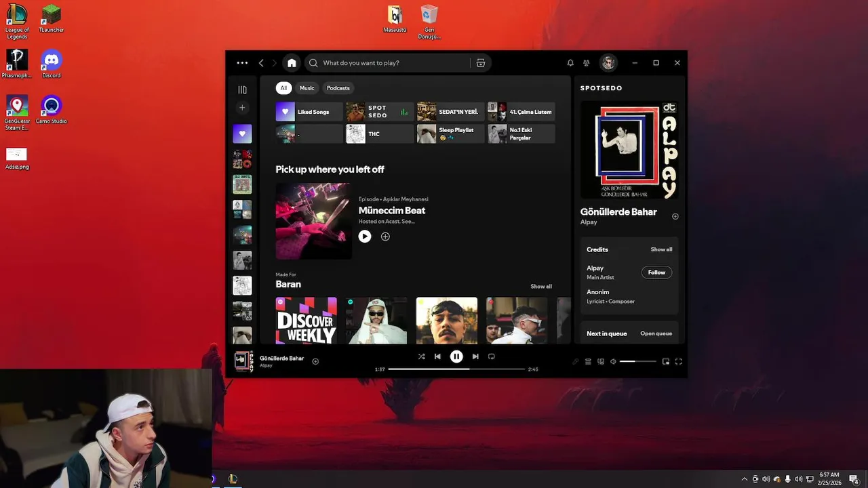Open SPOTSEDO header in Now Playing panel
Image resolution: width=868 pixels, height=488 pixels.
point(601,88)
